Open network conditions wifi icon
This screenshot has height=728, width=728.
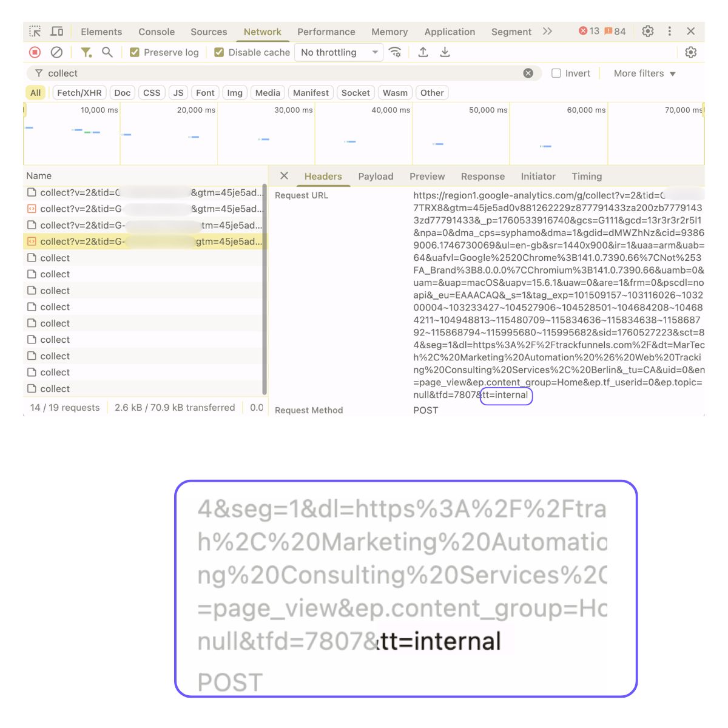395,53
